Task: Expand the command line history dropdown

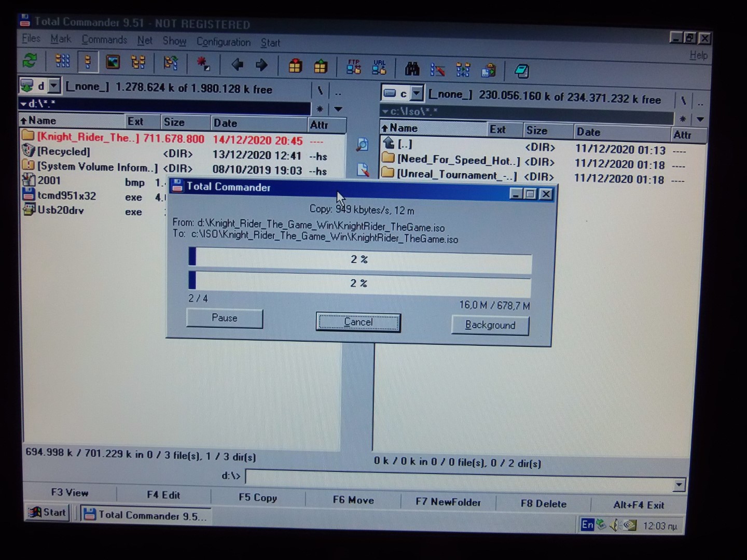Action: [679, 485]
